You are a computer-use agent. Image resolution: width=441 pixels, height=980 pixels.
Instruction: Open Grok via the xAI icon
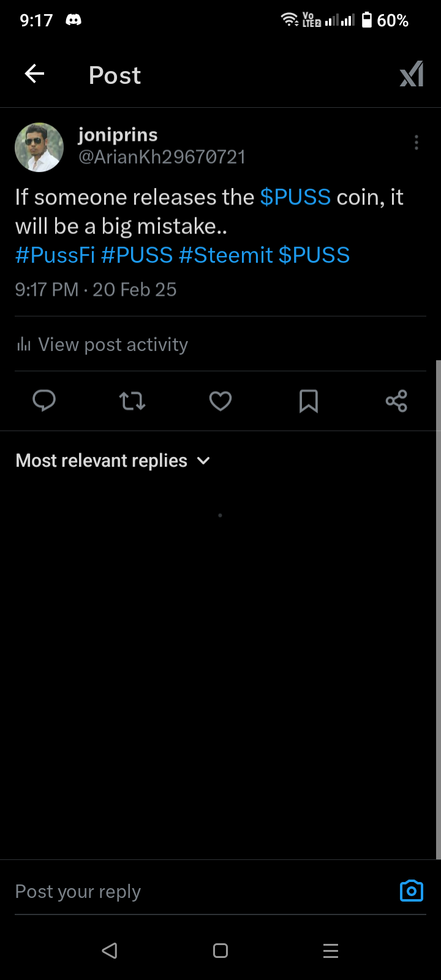point(412,74)
